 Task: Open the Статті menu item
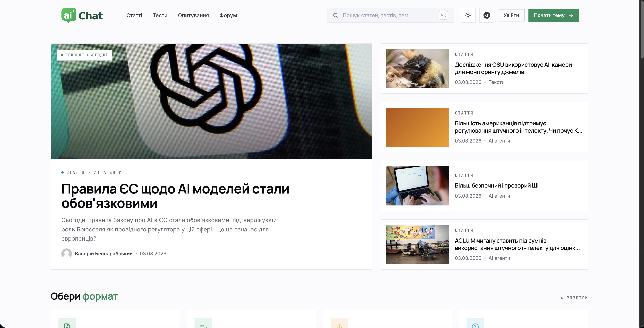pyautogui.click(x=134, y=15)
